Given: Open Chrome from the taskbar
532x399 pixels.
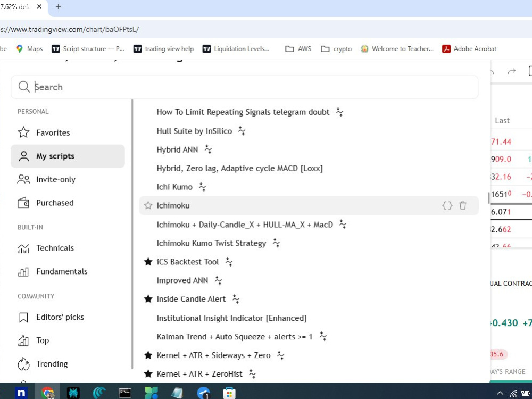Looking at the screenshot, I should click(x=48, y=393).
